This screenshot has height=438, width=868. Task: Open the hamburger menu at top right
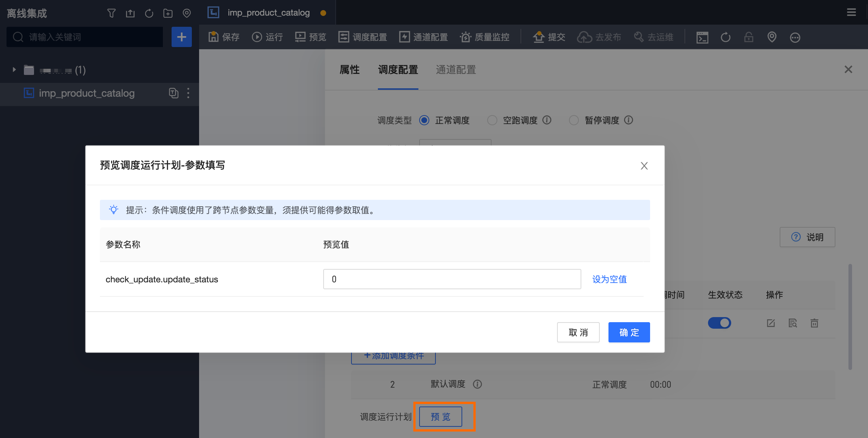click(851, 13)
